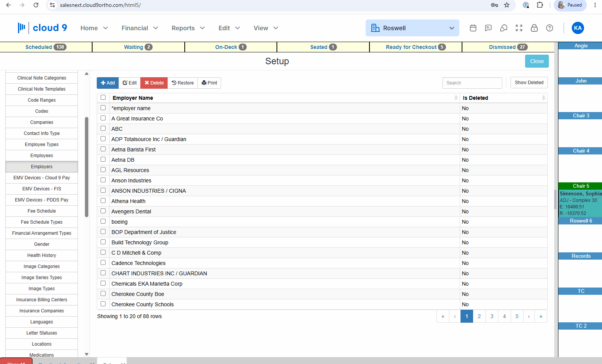Select Insurance Companies in the sidebar
Screen dimensions: 602x364
pos(42,311)
